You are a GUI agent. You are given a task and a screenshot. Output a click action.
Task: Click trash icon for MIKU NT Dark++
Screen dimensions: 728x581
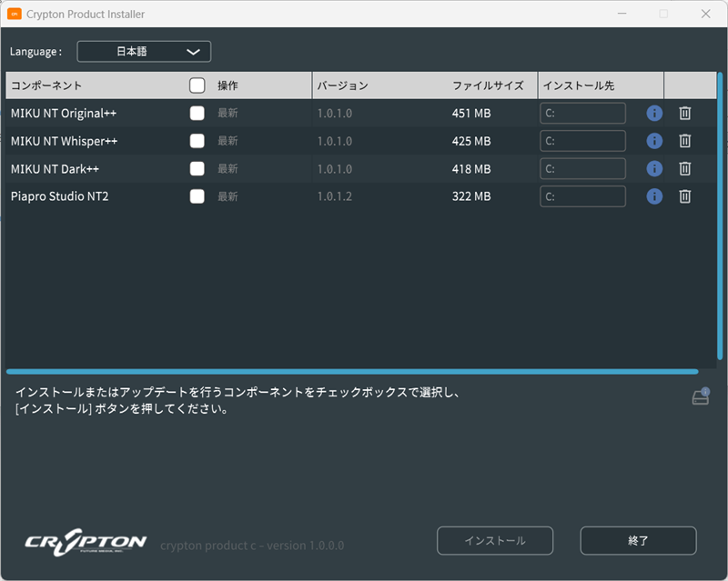[x=685, y=169]
